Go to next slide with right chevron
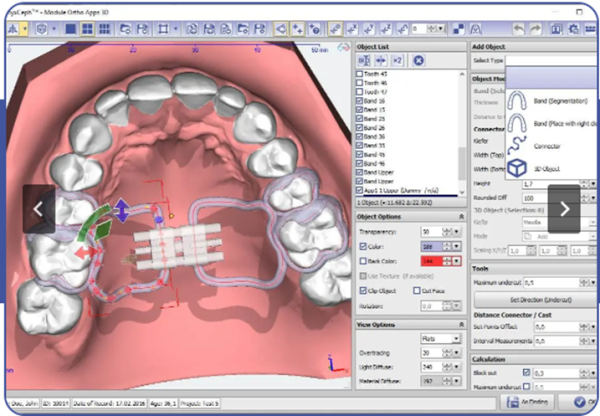 click(564, 209)
